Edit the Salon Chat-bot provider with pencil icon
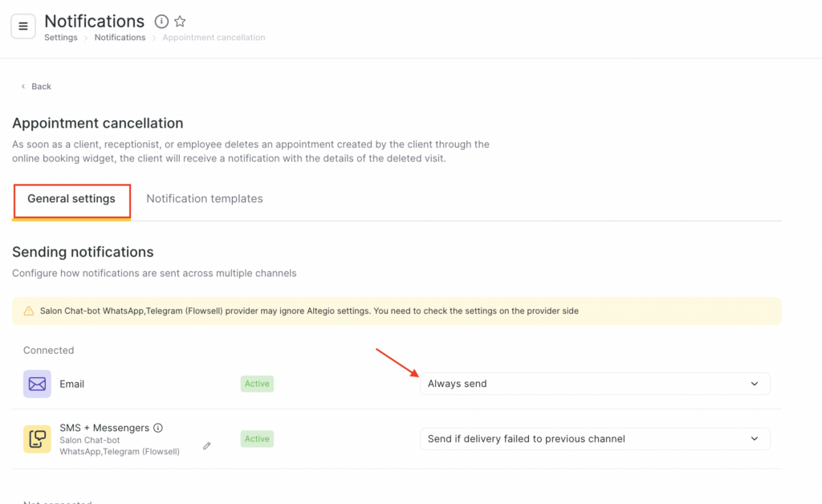This screenshot has width=822, height=504. tap(207, 445)
